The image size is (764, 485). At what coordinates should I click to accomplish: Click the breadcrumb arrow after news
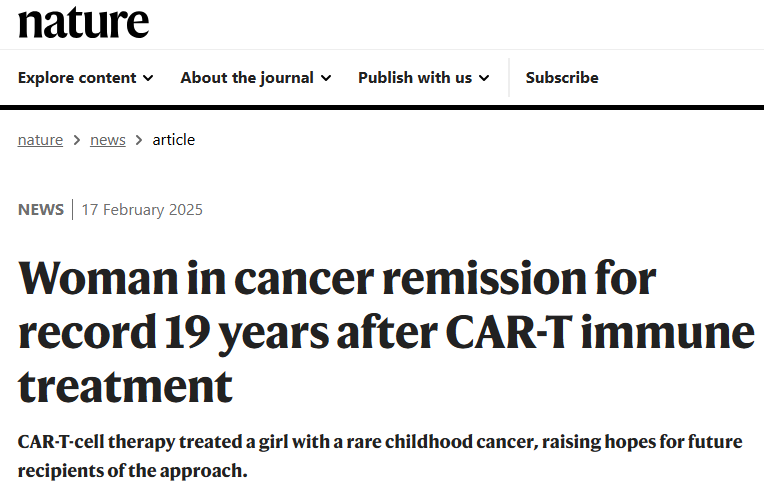click(x=139, y=140)
